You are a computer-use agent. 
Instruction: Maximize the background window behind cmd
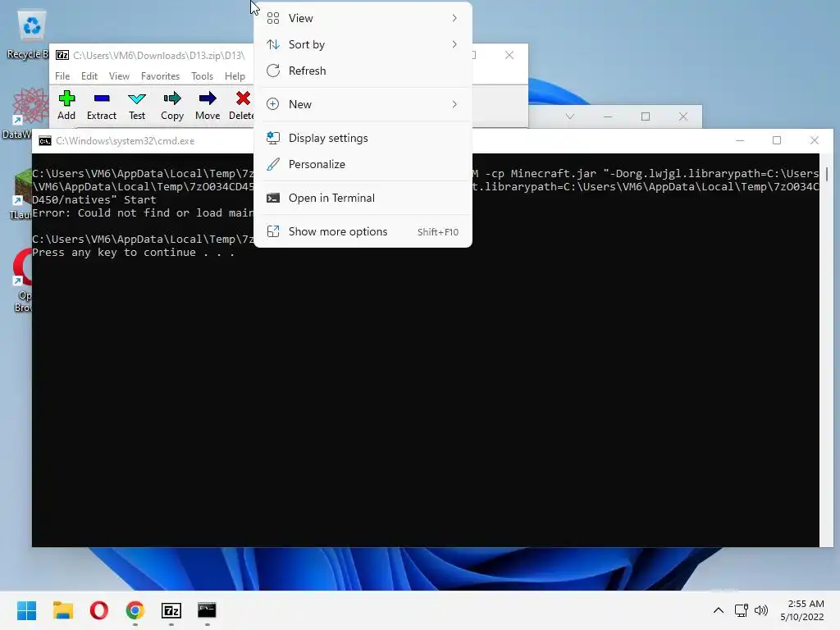pos(646,116)
